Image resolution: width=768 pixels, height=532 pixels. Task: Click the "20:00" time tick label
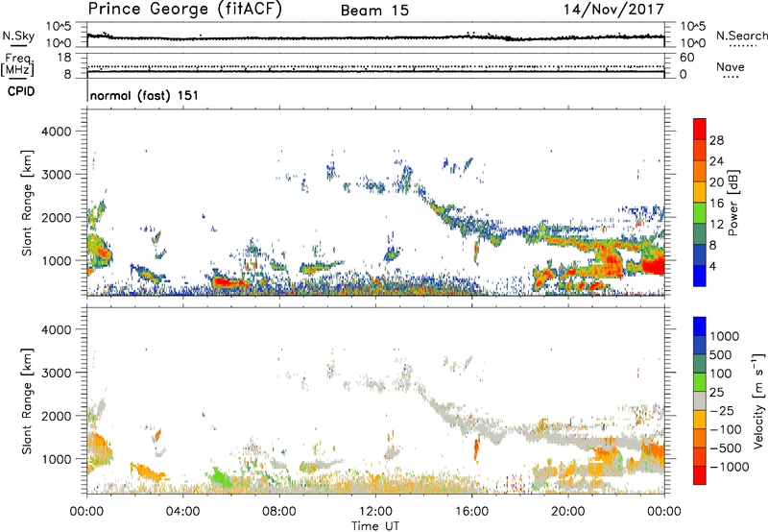coord(568,512)
